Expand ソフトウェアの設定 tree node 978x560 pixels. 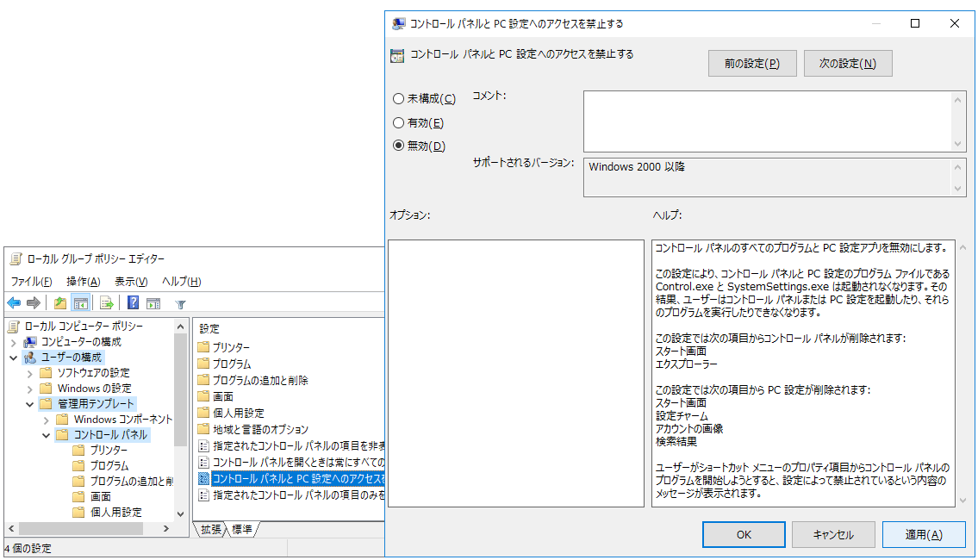tap(29, 374)
